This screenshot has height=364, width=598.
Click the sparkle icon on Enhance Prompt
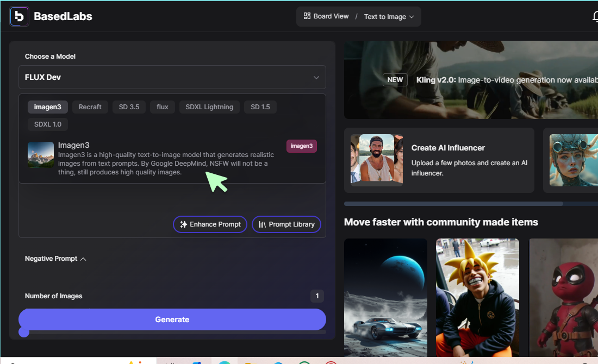coord(183,224)
